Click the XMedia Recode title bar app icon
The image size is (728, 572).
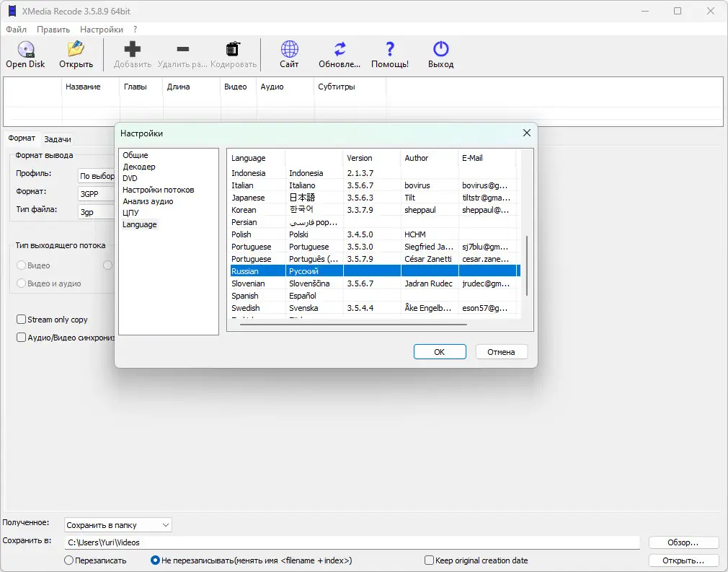12,11
